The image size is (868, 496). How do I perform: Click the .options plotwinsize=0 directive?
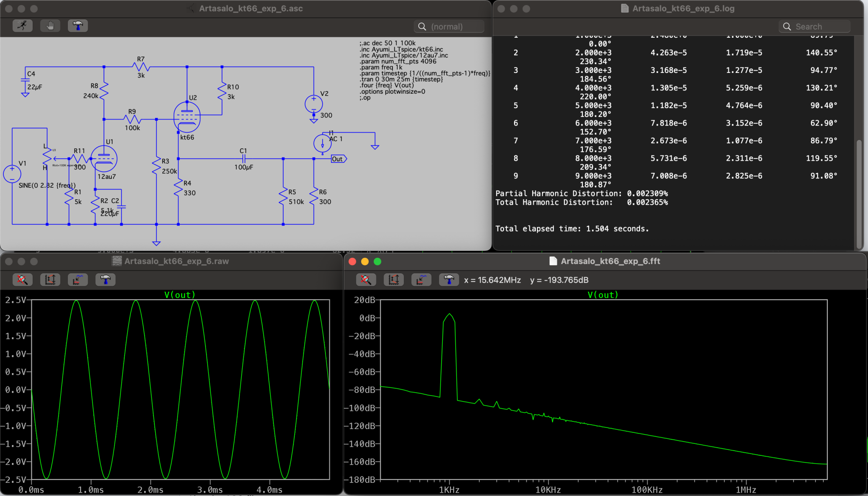[392, 92]
